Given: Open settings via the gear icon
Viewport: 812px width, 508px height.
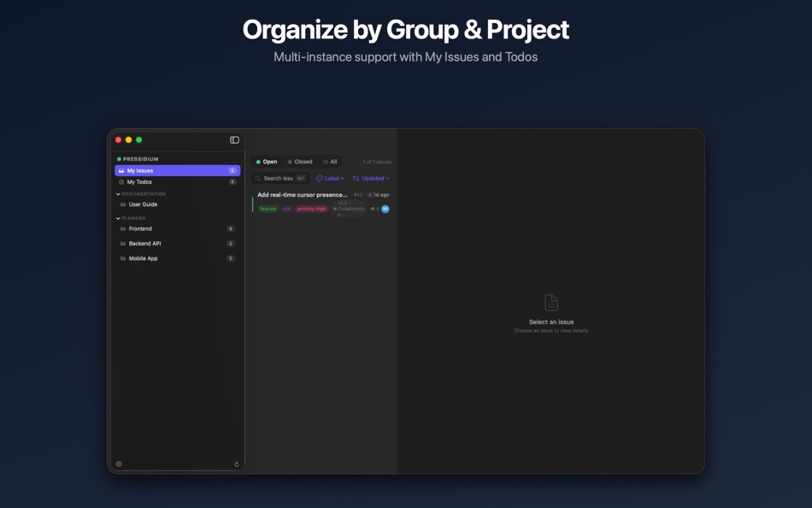Looking at the screenshot, I should [117, 464].
